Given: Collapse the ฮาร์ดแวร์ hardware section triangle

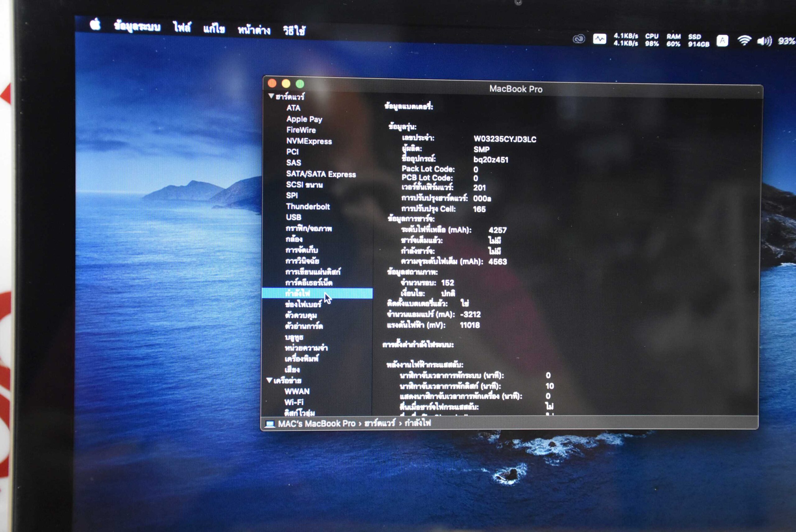Looking at the screenshot, I should point(271,96).
